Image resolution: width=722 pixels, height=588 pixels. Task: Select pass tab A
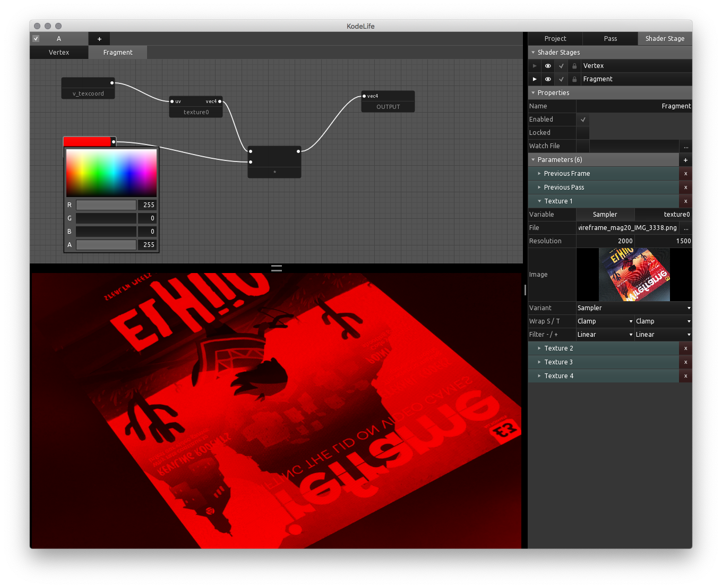[59, 39]
